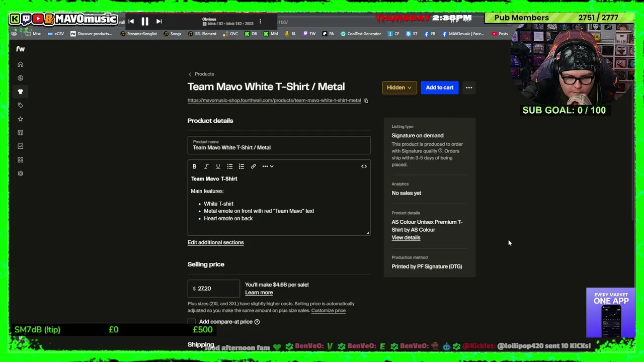Image resolution: width=644 pixels, height=362 pixels.
Task: Click the Customize price link
Action: click(329, 311)
